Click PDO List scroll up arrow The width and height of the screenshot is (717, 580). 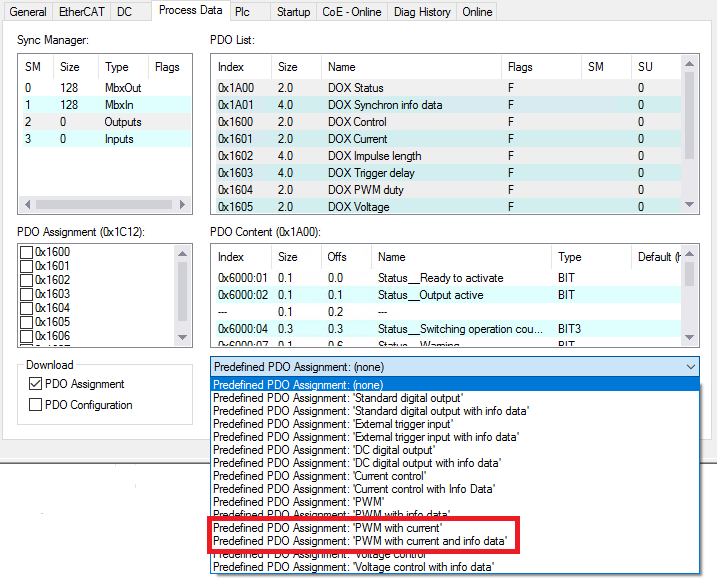(x=690, y=64)
